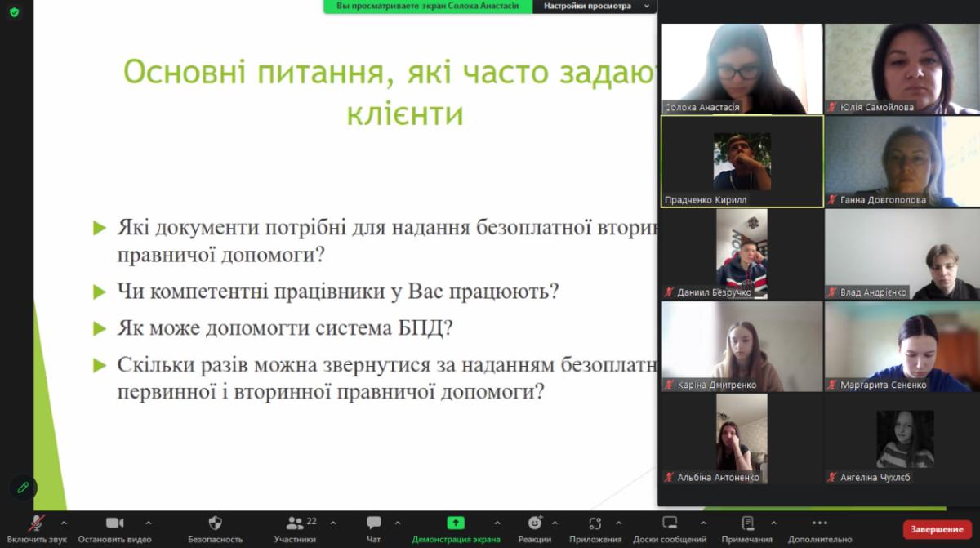Click muted mic icon of Альбіна Антоненко
Viewport: 980px width, 548px height.
coord(670,477)
